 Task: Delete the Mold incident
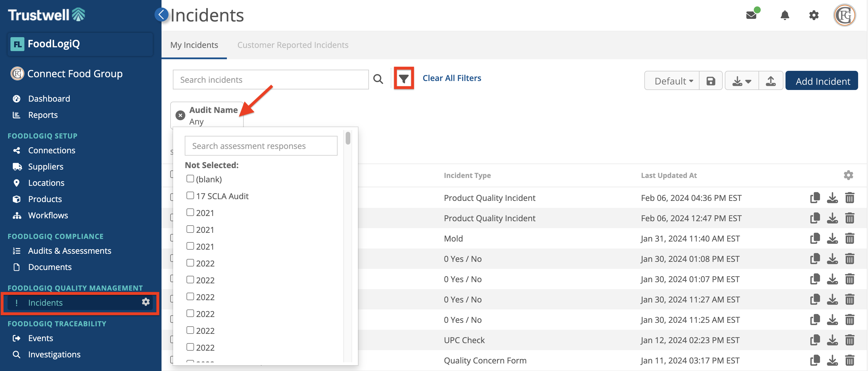pyautogui.click(x=849, y=238)
